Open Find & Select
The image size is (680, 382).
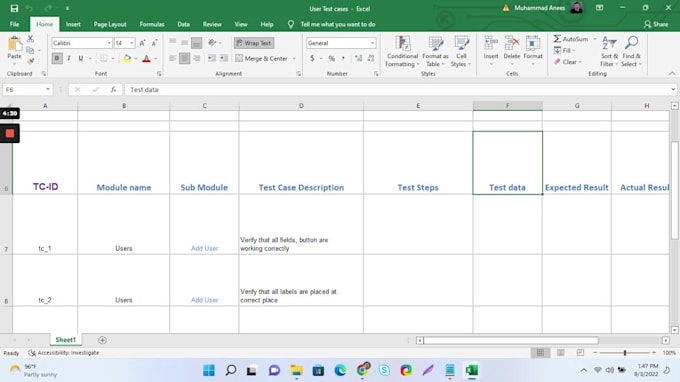(x=631, y=52)
